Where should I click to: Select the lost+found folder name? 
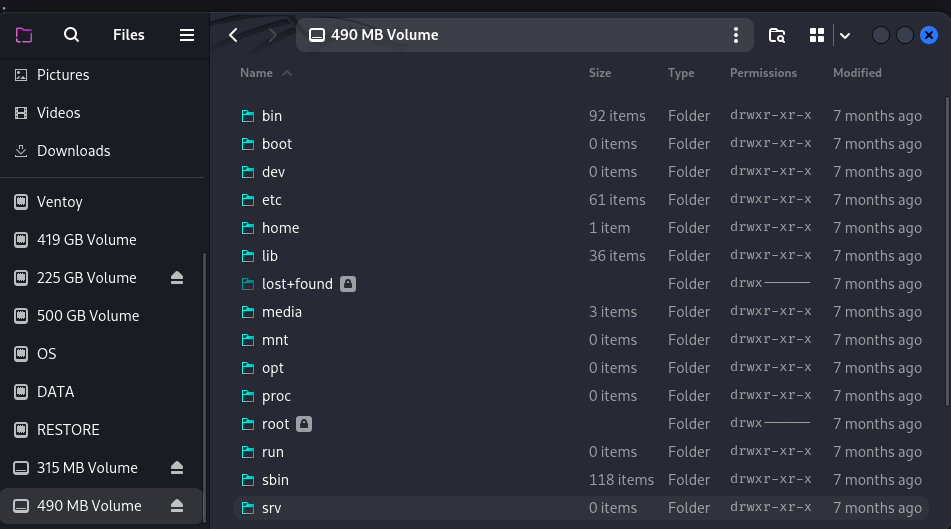[297, 284]
